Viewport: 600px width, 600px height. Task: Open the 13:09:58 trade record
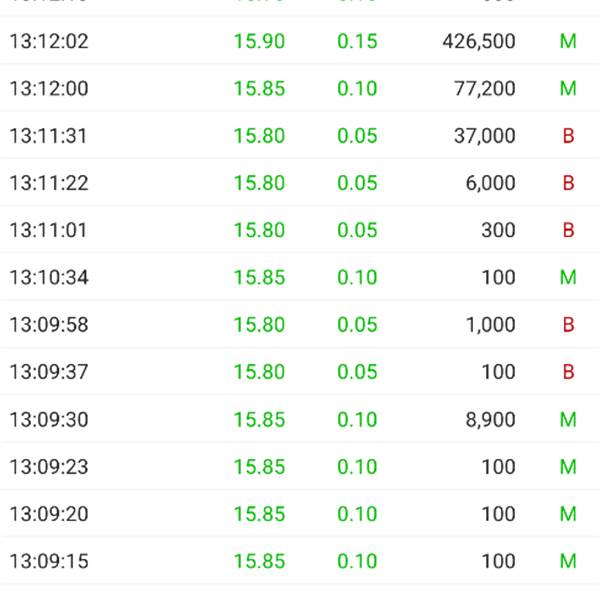(300, 324)
